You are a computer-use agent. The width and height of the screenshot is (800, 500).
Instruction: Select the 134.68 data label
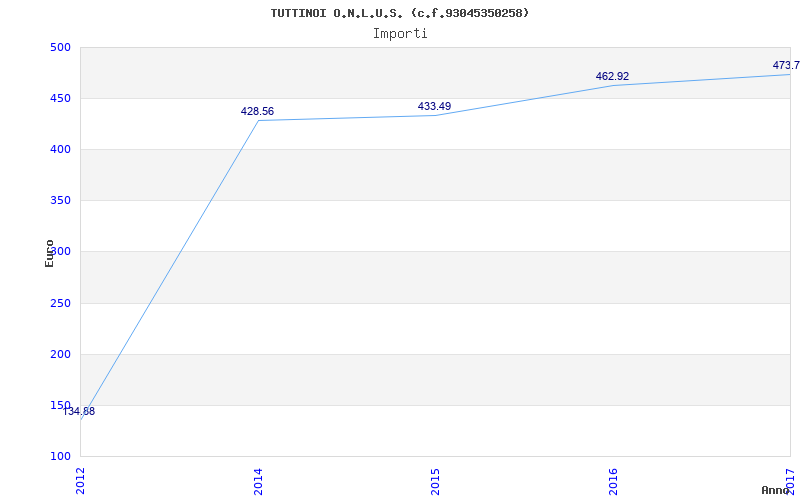(79, 411)
